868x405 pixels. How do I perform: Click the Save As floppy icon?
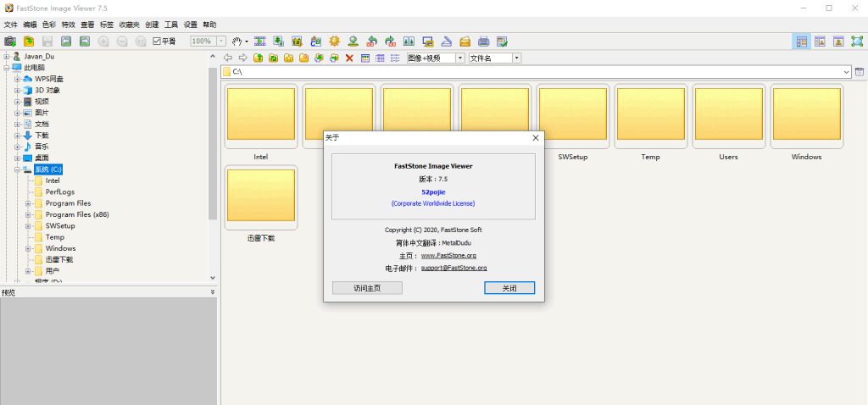pyautogui.click(x=47, y=41)
